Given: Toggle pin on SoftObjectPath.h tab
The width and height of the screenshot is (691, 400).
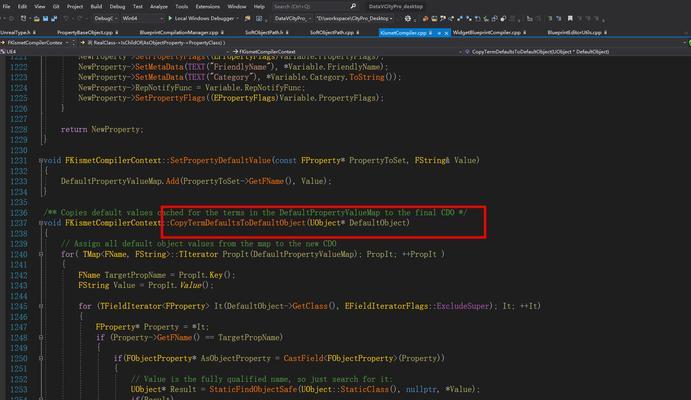Looking at the screenshot, I should click(x=287, y=33).
